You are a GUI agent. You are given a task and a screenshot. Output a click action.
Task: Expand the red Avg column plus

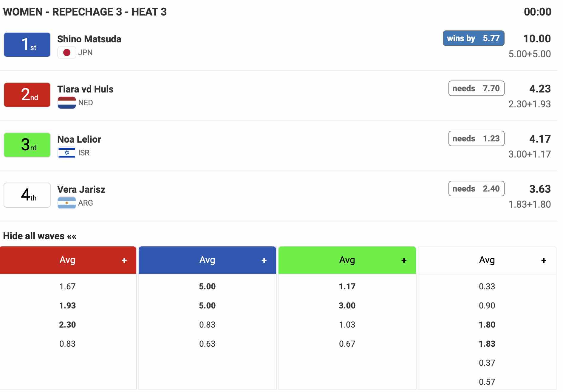coord(124,260)
